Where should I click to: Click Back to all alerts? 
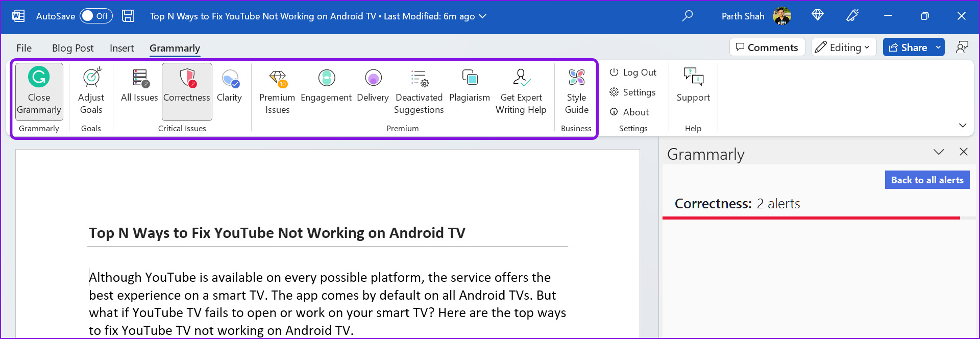927,180
